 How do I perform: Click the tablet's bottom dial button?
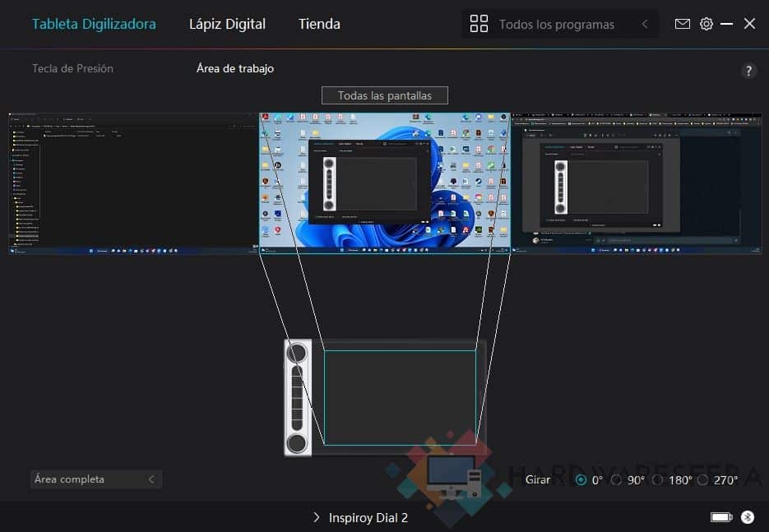tap(297, 442)
